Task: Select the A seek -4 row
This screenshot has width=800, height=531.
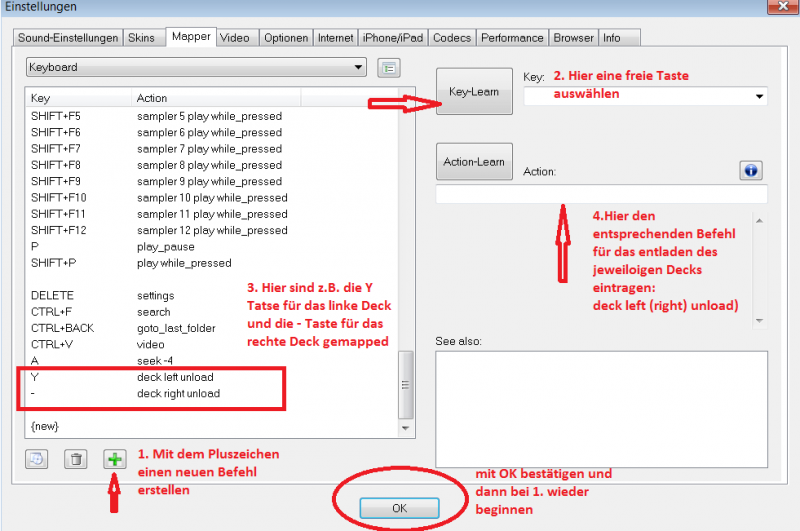Action: (211, 361)
